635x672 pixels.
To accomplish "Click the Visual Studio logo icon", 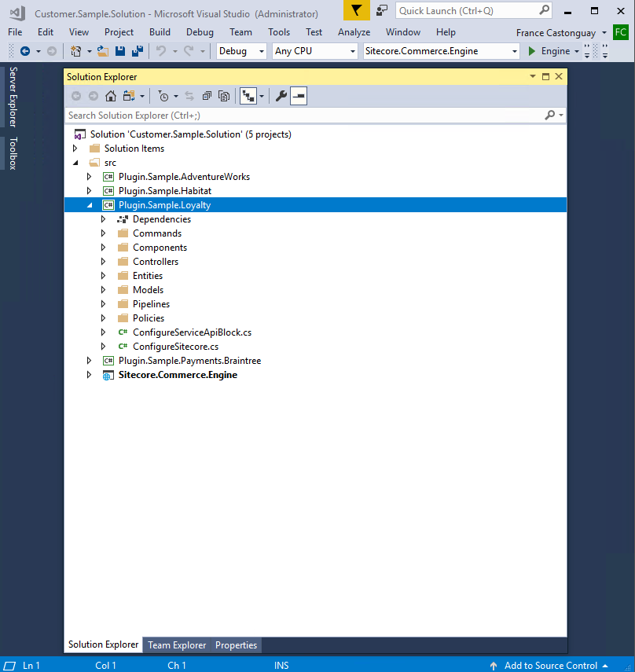I will pyautogui.click(x=17, y=13).
